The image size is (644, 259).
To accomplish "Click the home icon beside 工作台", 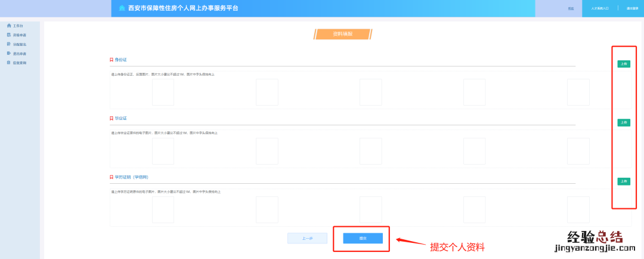I will pyautogui.click(x=9, y=26).
